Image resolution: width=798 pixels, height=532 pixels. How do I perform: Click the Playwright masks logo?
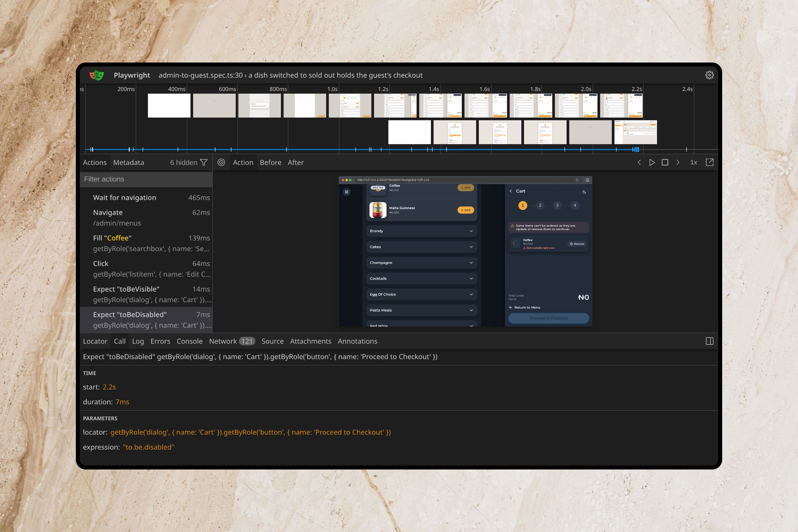(97, 75)
